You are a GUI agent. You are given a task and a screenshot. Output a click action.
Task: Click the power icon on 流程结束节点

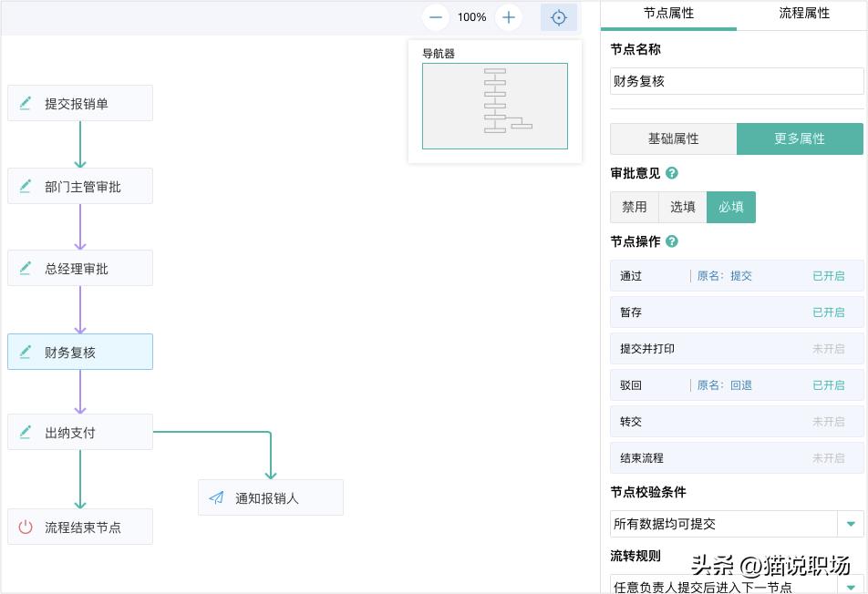click(x=26, y=527)
